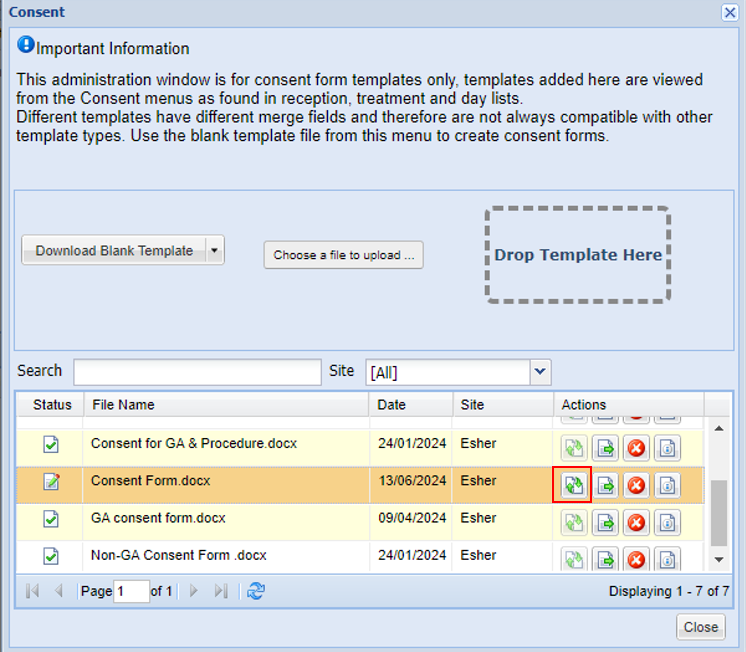The width and height of the screenshot is (746, 652).
Task: Click the Drop Template Here area
Action: point(578,255)
